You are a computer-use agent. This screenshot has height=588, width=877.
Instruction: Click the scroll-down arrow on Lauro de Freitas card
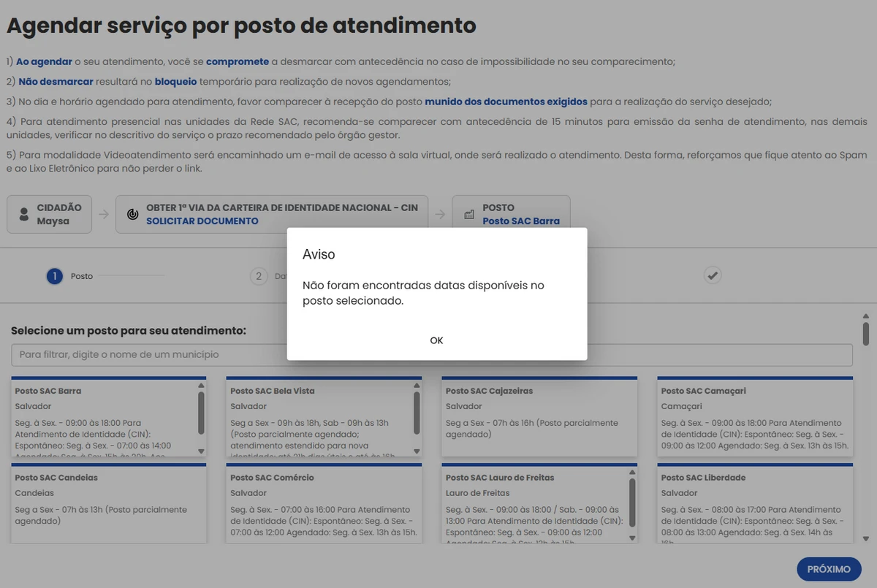(631, 538)
